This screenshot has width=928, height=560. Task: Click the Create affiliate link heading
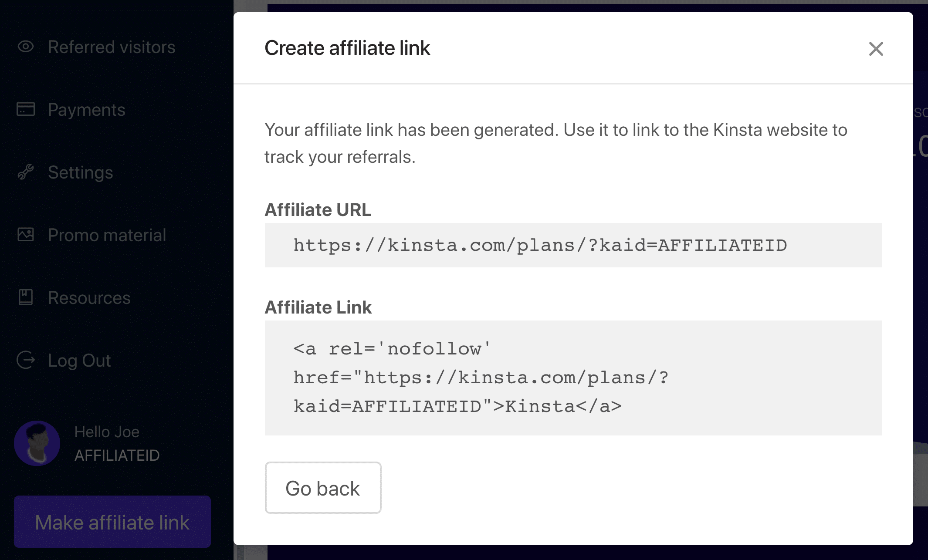[347, 48]
